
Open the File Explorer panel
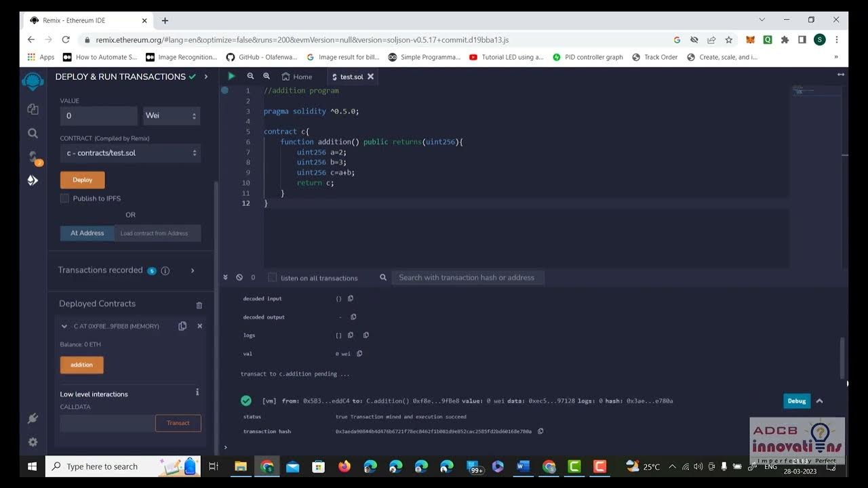pos(33,108)
